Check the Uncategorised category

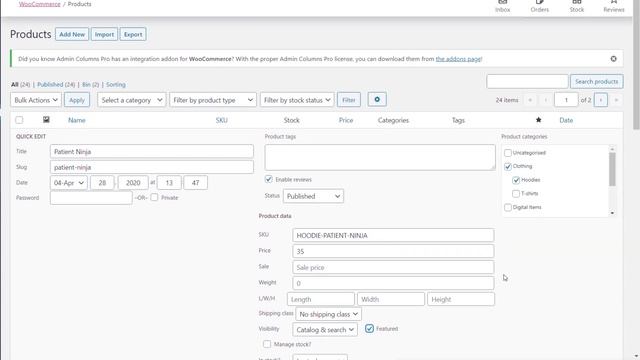click(508, 153)
